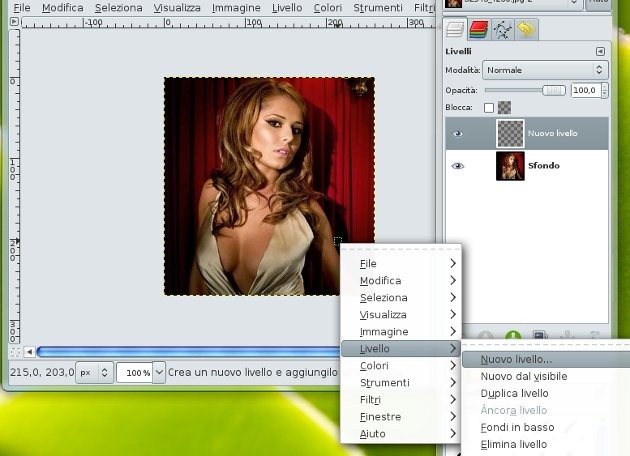Toggle the quick mask button at bottom-left

tap(15, 352)
